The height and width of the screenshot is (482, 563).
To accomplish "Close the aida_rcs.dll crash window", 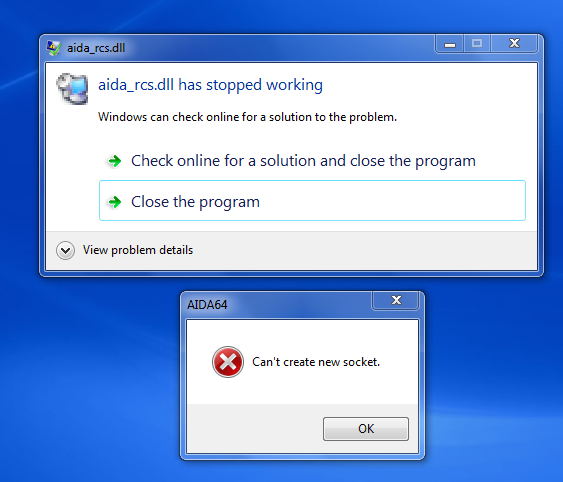I will pos(514,43).
